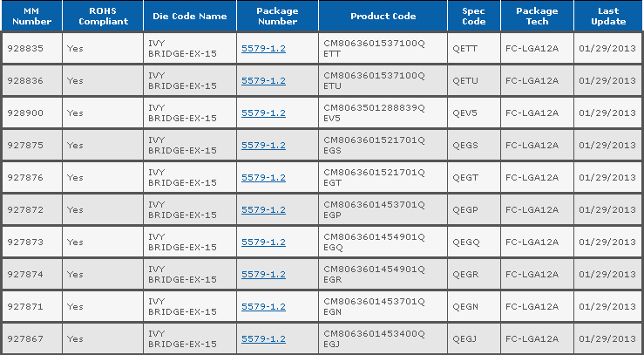This screenshot has height=355, width=644.
Task: Open package link in the 927871 row
Action: pyautogui.click(x=263, y=306)
